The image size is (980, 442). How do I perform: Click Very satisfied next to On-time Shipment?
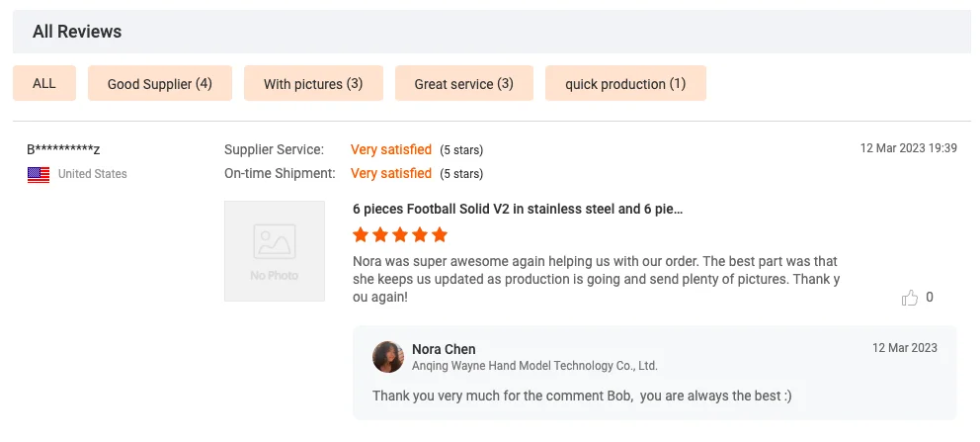391,173
